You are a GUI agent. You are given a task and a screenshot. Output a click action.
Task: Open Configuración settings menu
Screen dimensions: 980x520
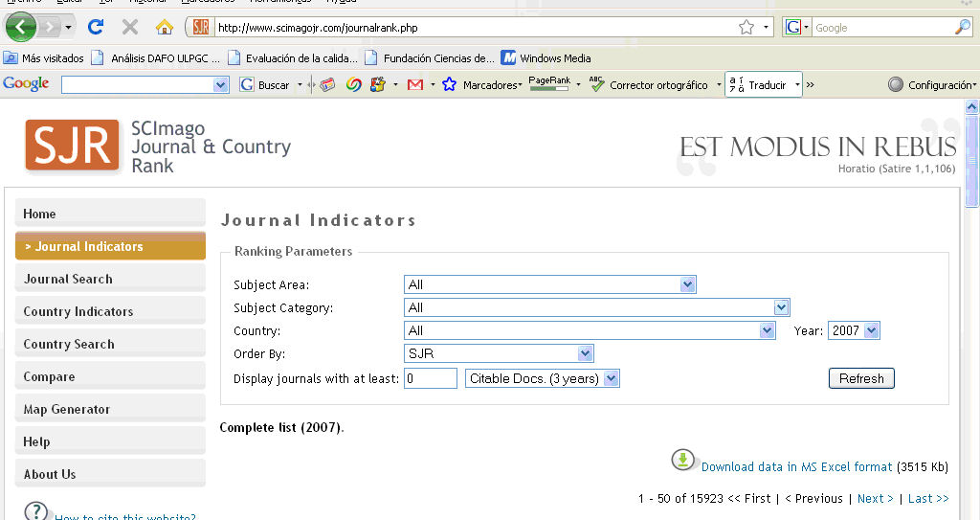click(x=932, y=84)
